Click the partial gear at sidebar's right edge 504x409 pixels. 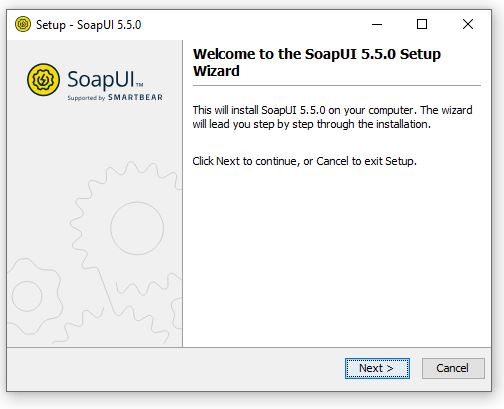pyautogui.click(x=177, y=313)
